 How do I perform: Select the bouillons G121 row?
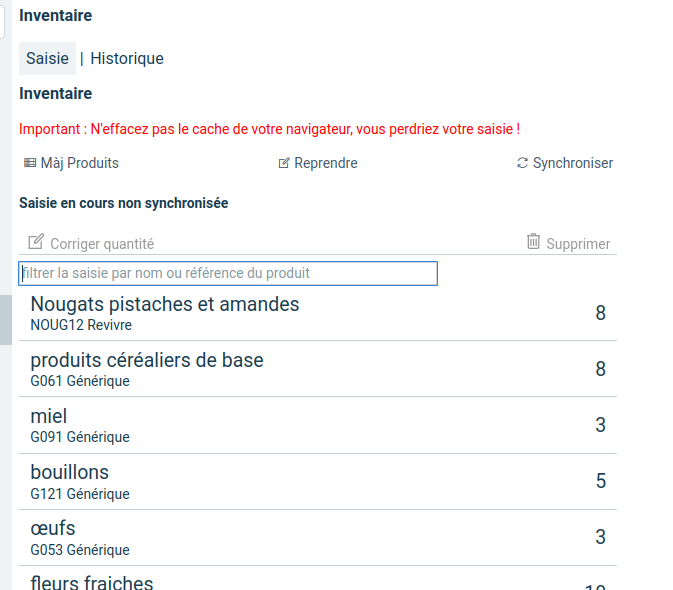[318, 481]
